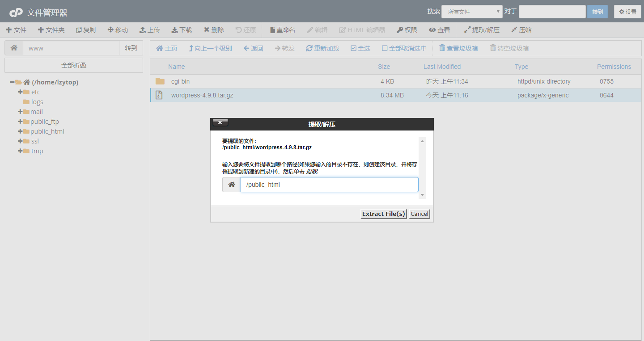Open 设置 settings button

[627, 12]
